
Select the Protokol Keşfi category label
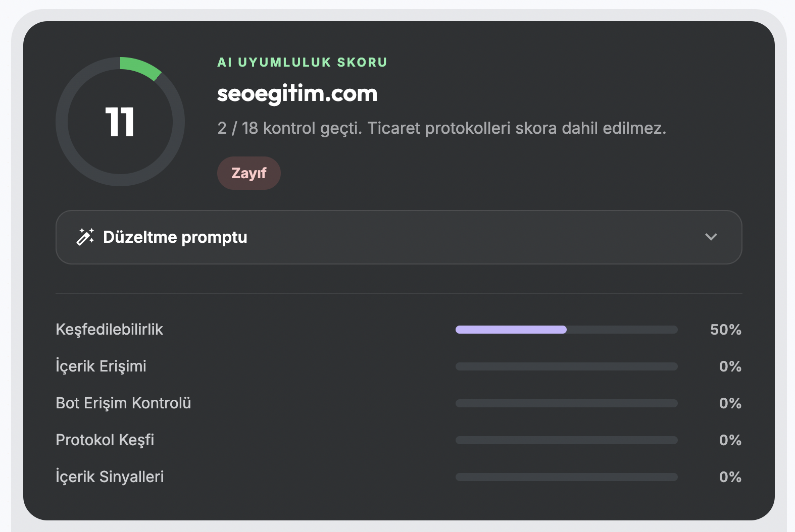tap(105, 440)
